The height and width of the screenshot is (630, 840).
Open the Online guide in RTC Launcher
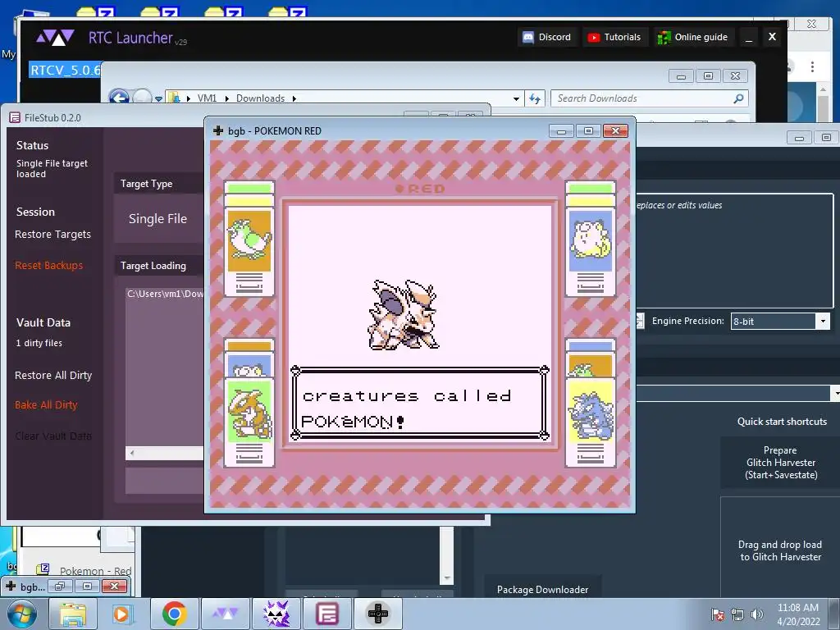pos(692,37)
